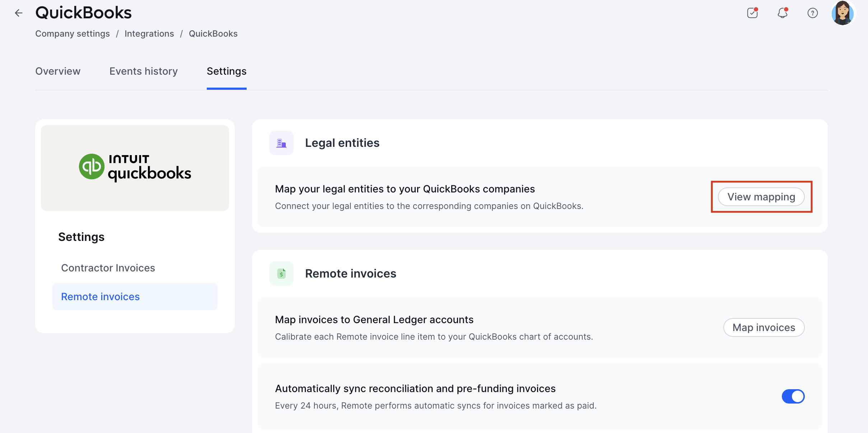Click the Intuit QuickBooks logo
Screen dimensions: 868x433
(x=135, y=168)
